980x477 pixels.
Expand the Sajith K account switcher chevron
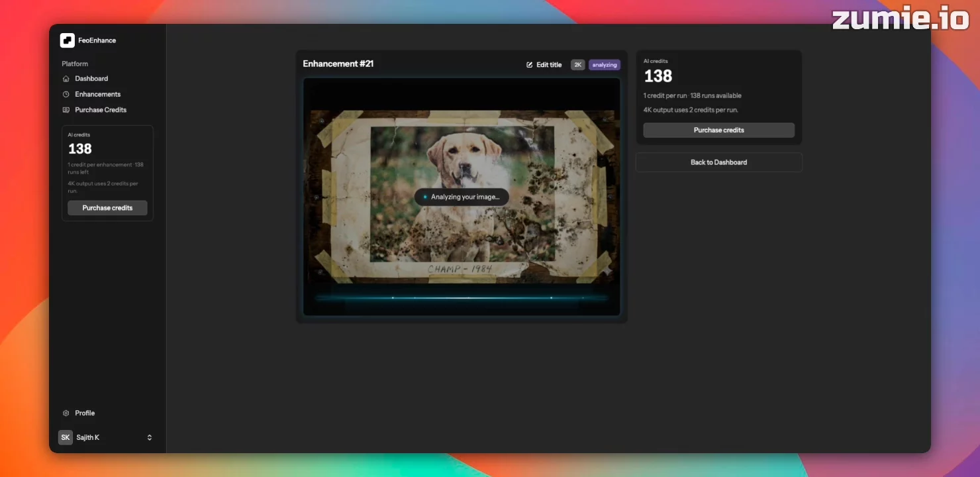pyautogui.click(x=150, y=438)
